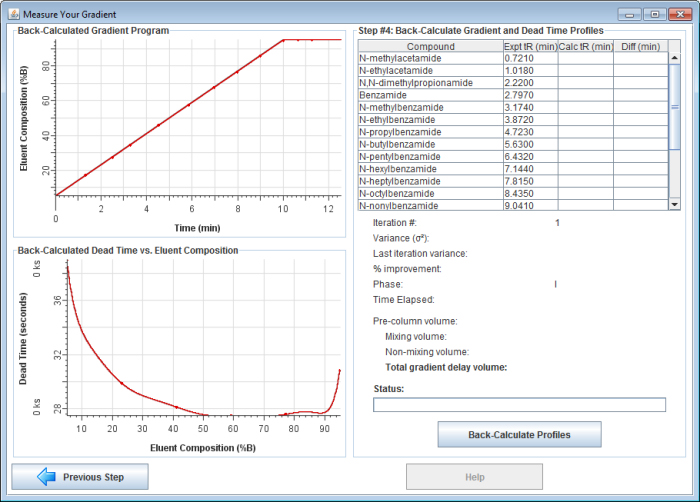Select the Benzamide row in table
This screenshot has height=502, width=700.
point(430,95)
